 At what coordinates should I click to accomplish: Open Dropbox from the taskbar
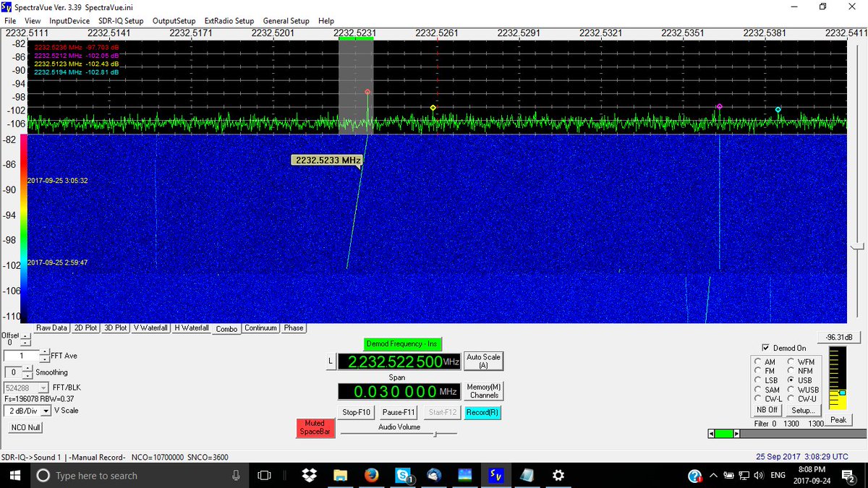point(309,475)
